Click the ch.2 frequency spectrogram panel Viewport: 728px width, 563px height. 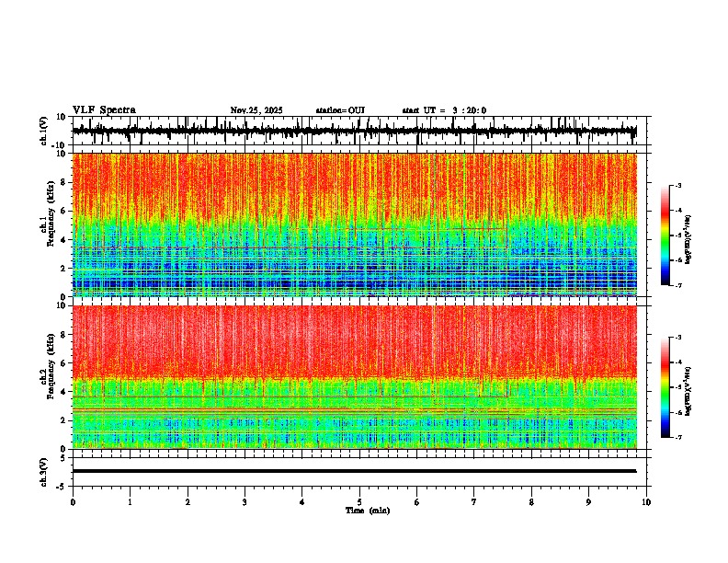355,377
